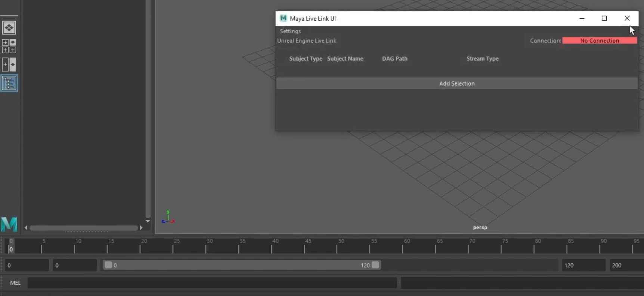Switch to the single perspective view layout

[x=9, y=28]
